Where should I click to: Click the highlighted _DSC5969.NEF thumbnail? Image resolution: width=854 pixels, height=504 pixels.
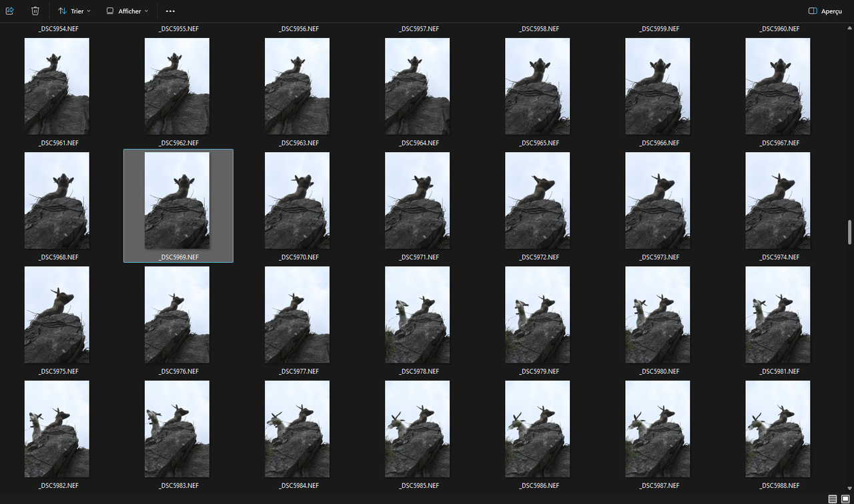(x=177, y=201)
